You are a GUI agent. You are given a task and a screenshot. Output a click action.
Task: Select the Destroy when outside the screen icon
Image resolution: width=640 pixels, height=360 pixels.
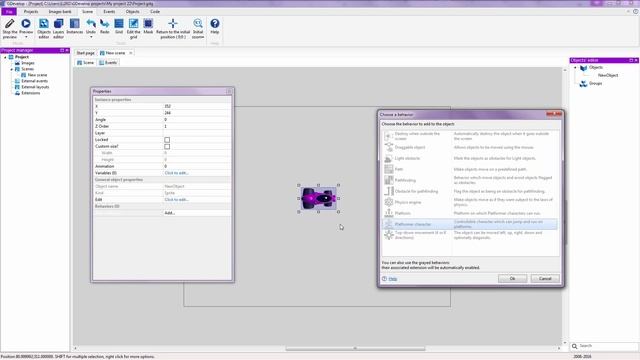[389, 136]
